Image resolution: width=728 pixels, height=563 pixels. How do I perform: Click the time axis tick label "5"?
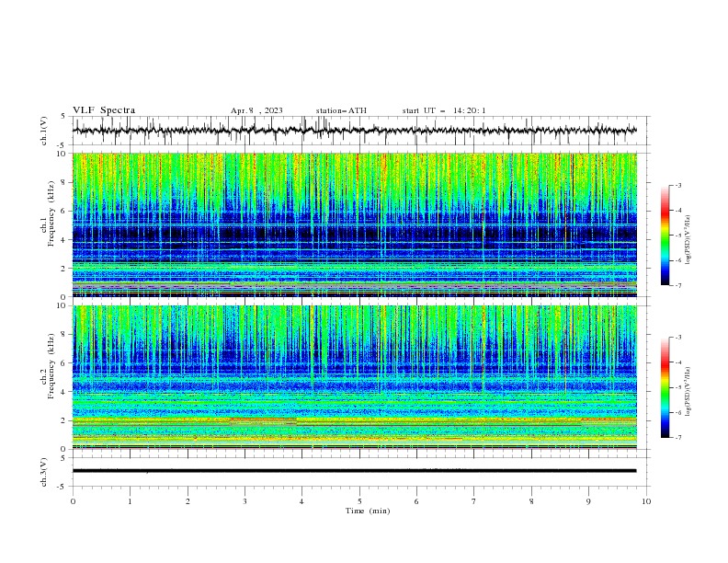[359, 501]
